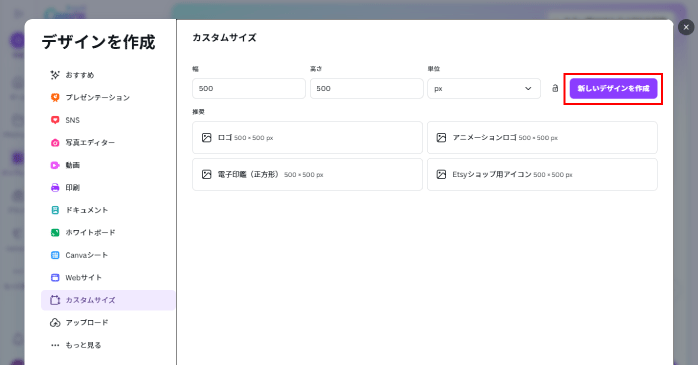Click the 高さ height input field
Screen dimensions: 698x365
[366, 89]
